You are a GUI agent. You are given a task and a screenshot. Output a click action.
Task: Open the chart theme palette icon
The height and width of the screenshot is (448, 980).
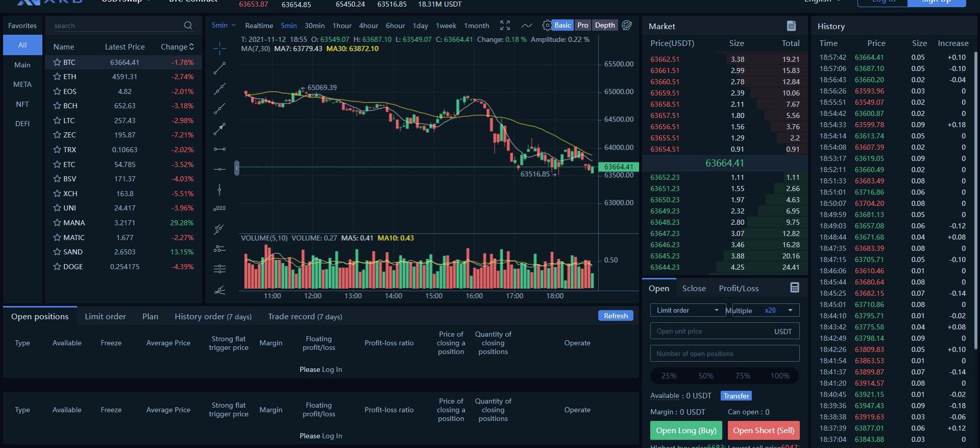[x=627, y=26]
